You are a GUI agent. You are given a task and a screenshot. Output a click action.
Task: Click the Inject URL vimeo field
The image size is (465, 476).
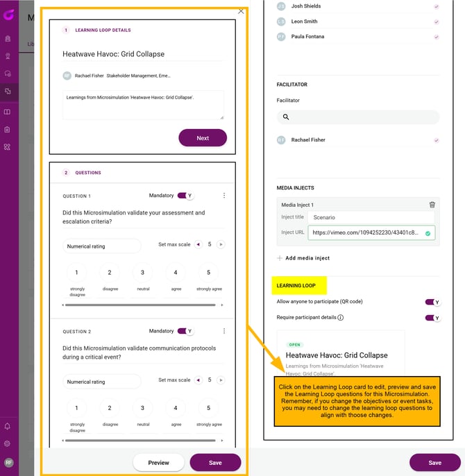pyautogui.click(x=366, y=233)
